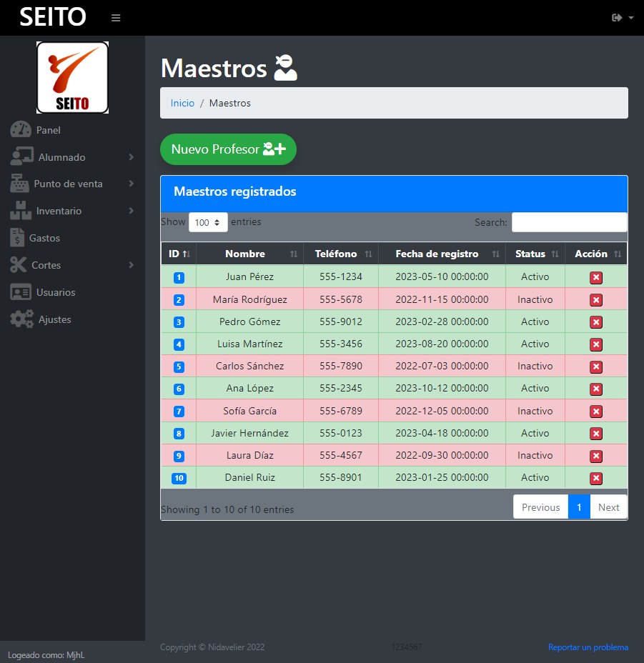Click Reportar un problema link
Screen dimensions: 644x663
click(x=588, y=647)
